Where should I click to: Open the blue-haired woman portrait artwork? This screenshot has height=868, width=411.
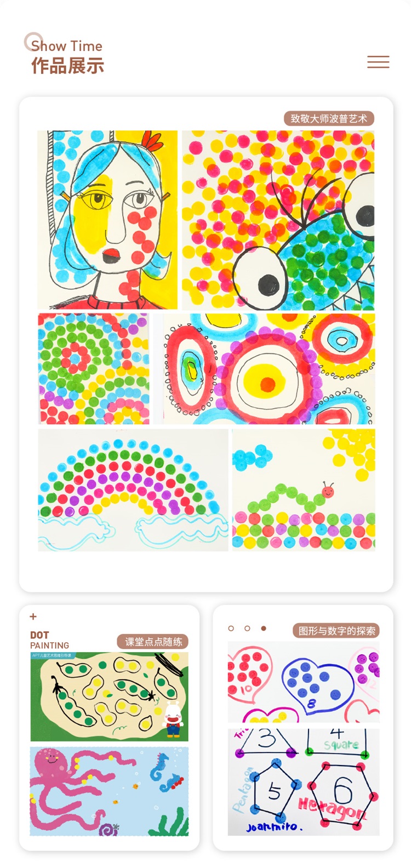(x=107, y=220)
